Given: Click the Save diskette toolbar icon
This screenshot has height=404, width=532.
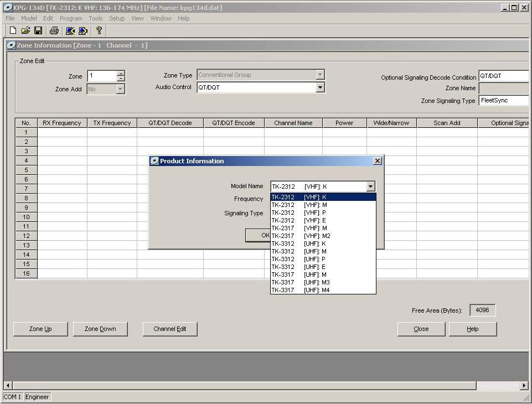Looking at the screenshot, I should point(38,30).
